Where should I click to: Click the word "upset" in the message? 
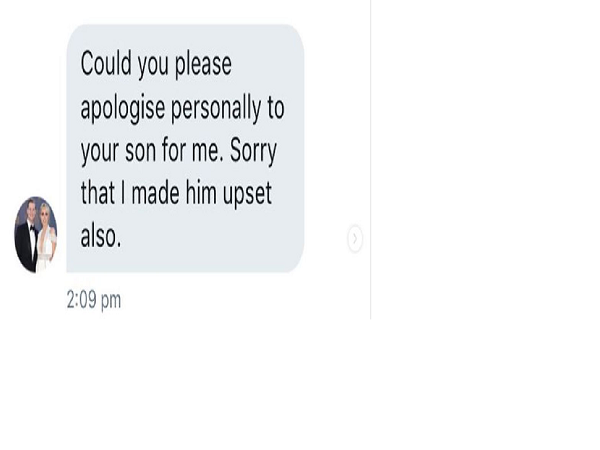click(x=247, y=194)
